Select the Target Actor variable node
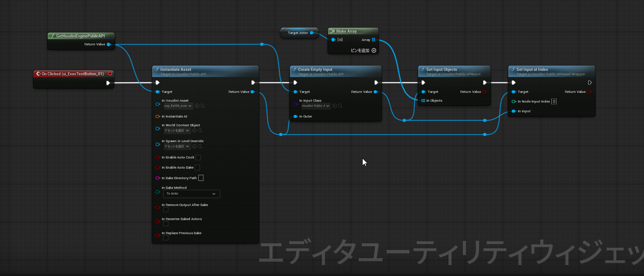This screenshot has width=644, height=276. 298,33
